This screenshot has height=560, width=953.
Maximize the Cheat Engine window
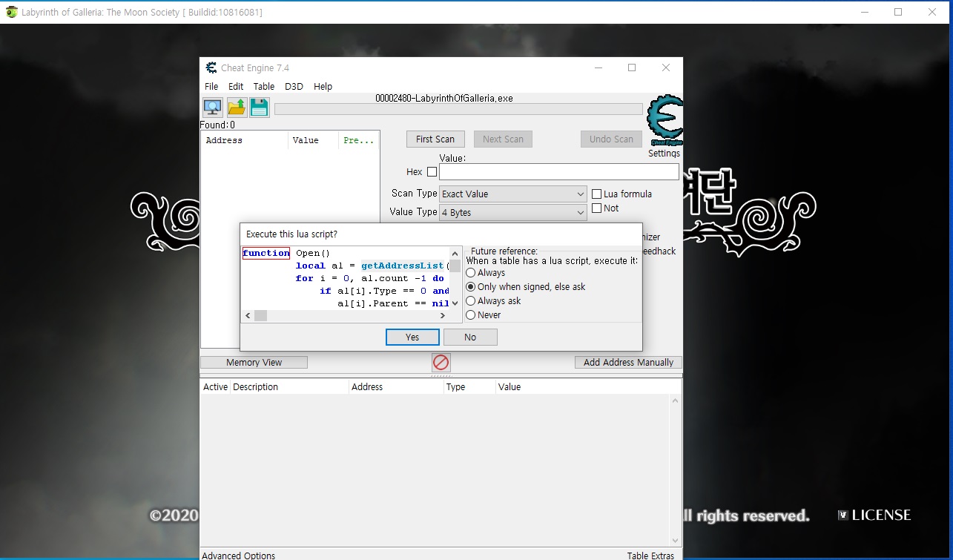[x=632, y=67]
